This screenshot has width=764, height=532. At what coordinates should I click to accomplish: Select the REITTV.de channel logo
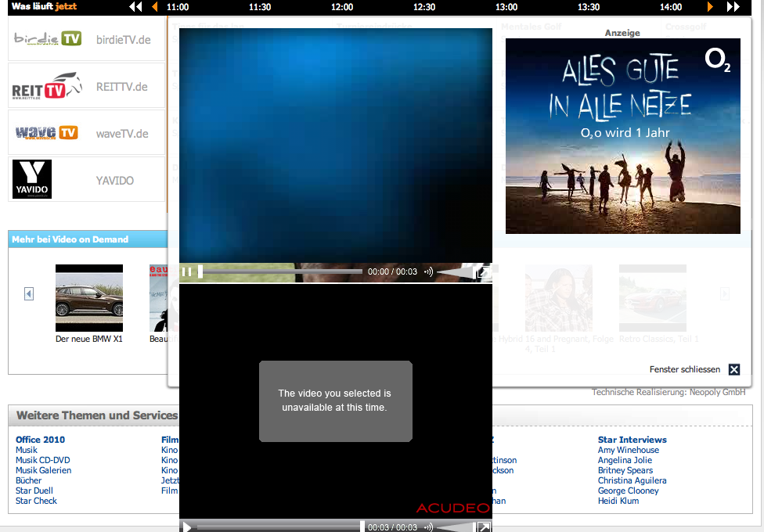48,87
